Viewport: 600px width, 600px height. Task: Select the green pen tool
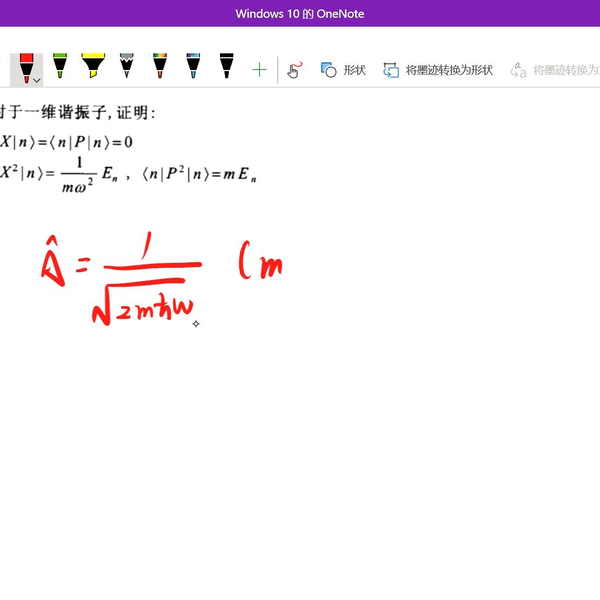click(60, 66)
